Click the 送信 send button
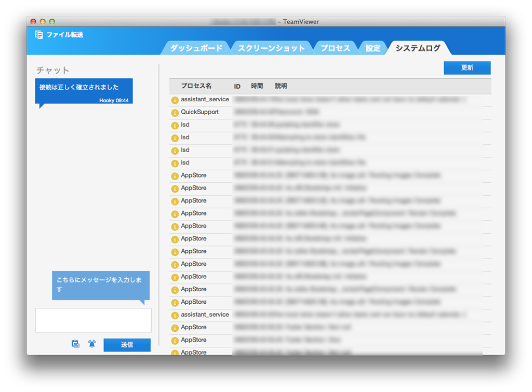This screenshot has width=532, height=392. [127, 345]
